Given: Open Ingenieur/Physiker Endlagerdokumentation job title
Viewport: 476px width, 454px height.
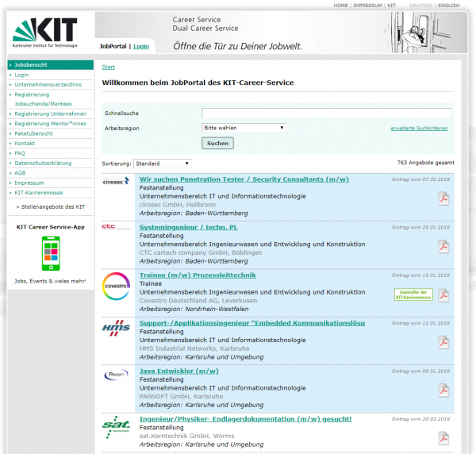Looking at the screenshot, I should pyautogui.click(x=246, y=419).
